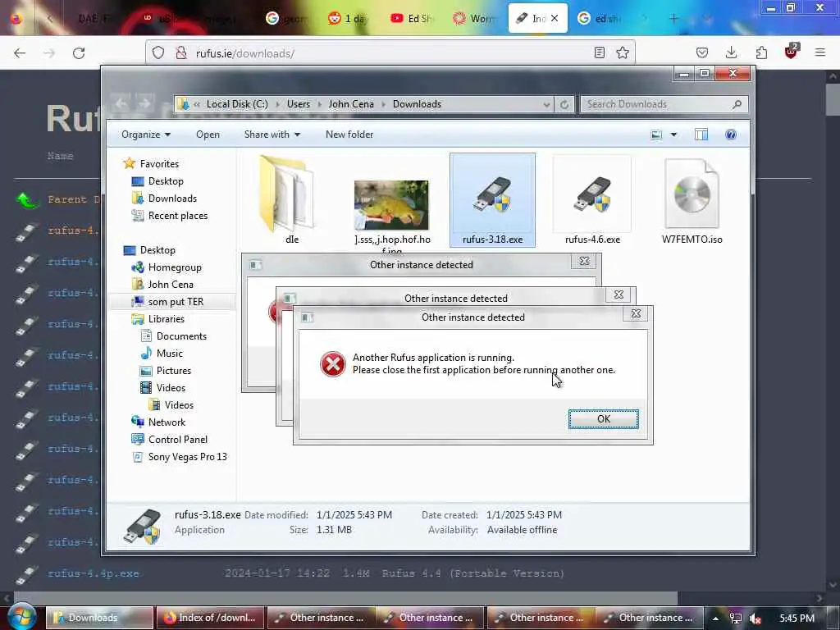Select the W7FEMTO.iso disc image file

pyautogui.click(x=692, y=200)
